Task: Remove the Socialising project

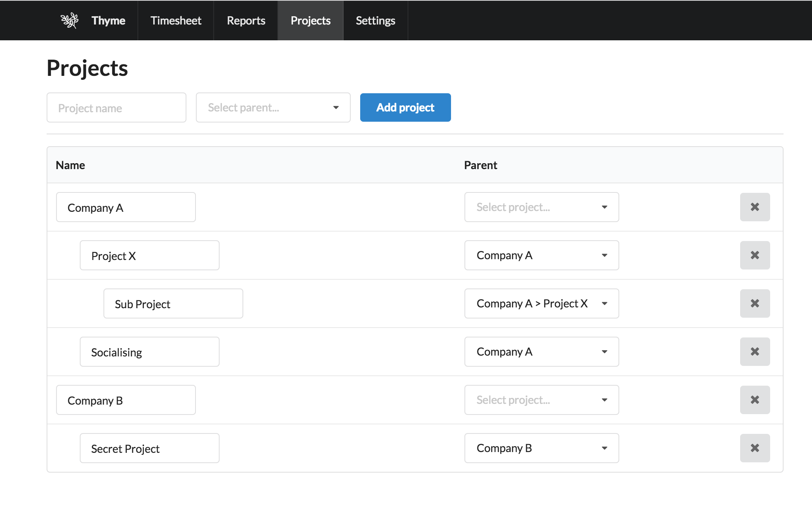Action: pyautogui.click(x=754, y=352)
